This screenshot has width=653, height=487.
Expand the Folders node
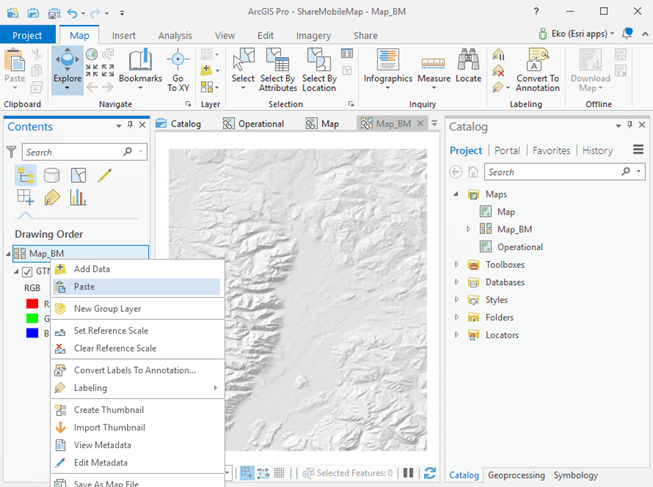(x=456, y=317)
